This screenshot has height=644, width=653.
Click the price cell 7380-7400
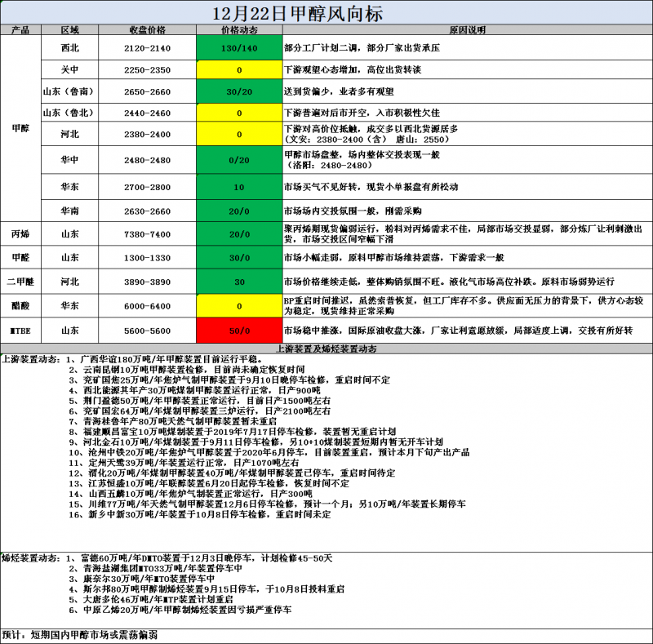point(147,233)
